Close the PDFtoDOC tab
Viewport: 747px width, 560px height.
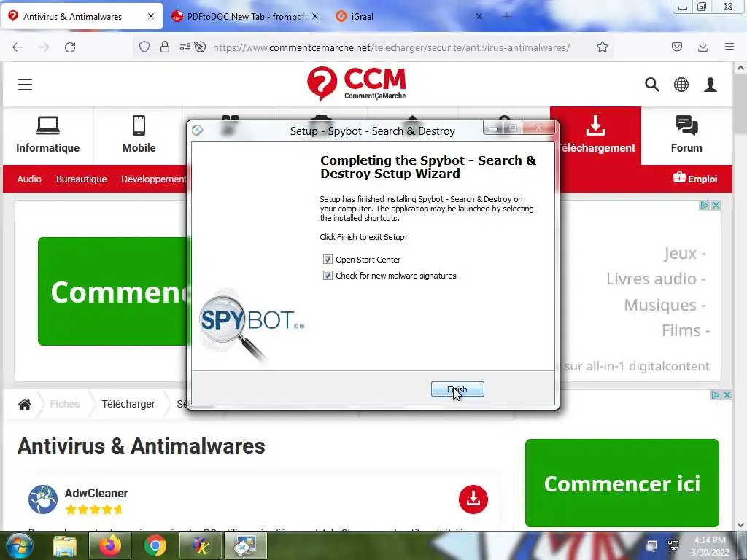[315, 16]
